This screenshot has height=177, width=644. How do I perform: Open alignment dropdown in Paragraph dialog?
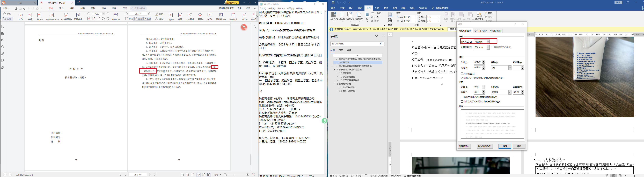488,42
